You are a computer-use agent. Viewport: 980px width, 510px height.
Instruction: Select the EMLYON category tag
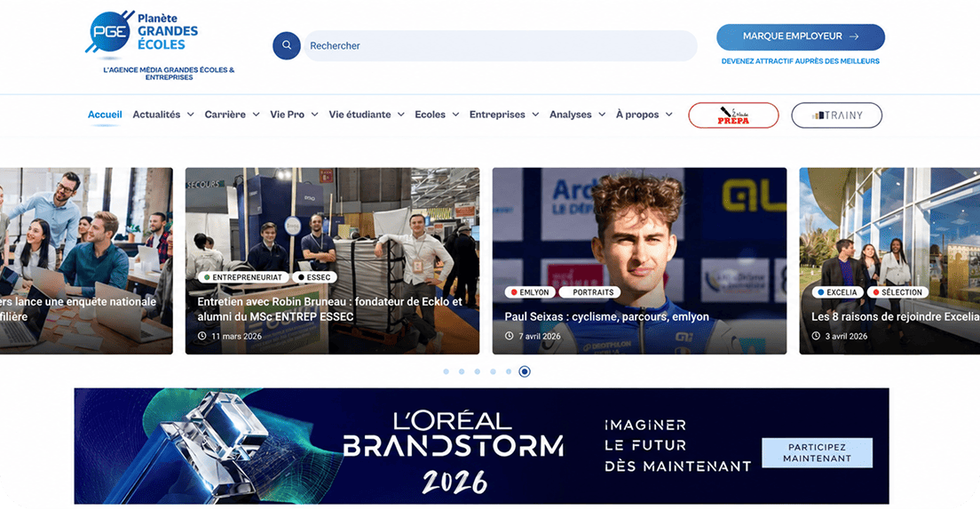[530, 292]
